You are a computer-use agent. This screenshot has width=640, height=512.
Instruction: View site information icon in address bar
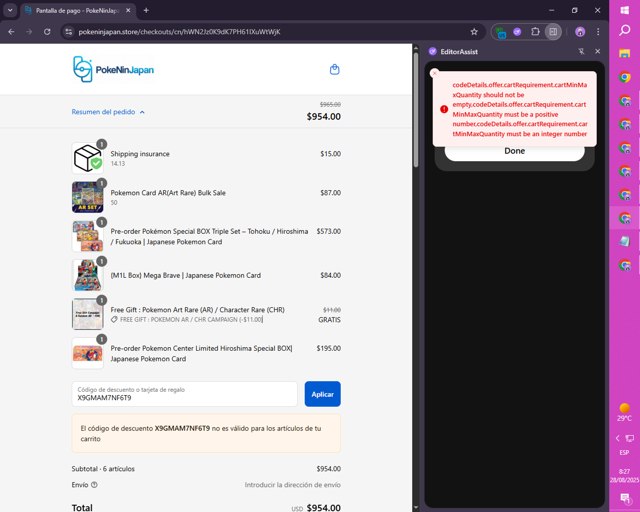(x=69, y=32)
